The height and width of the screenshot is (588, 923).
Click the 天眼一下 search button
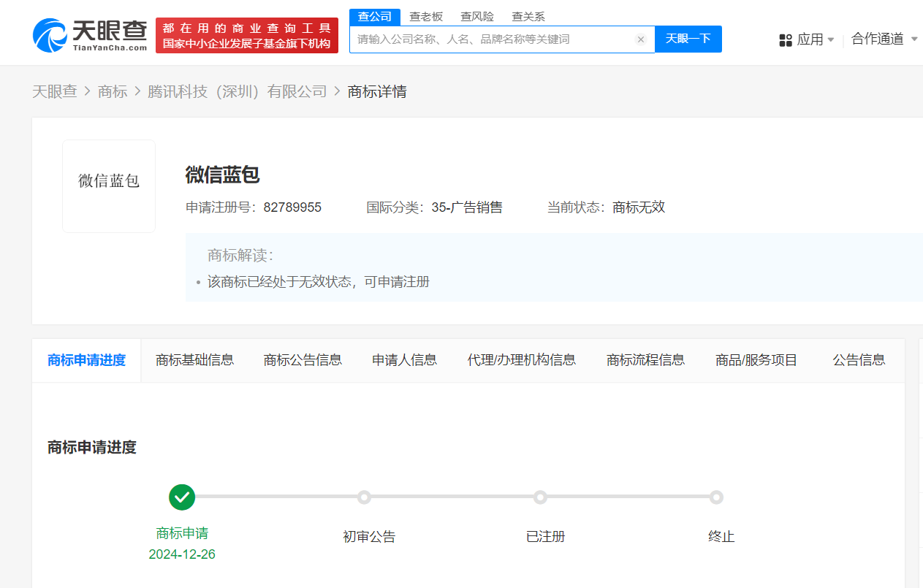(688, 39)
